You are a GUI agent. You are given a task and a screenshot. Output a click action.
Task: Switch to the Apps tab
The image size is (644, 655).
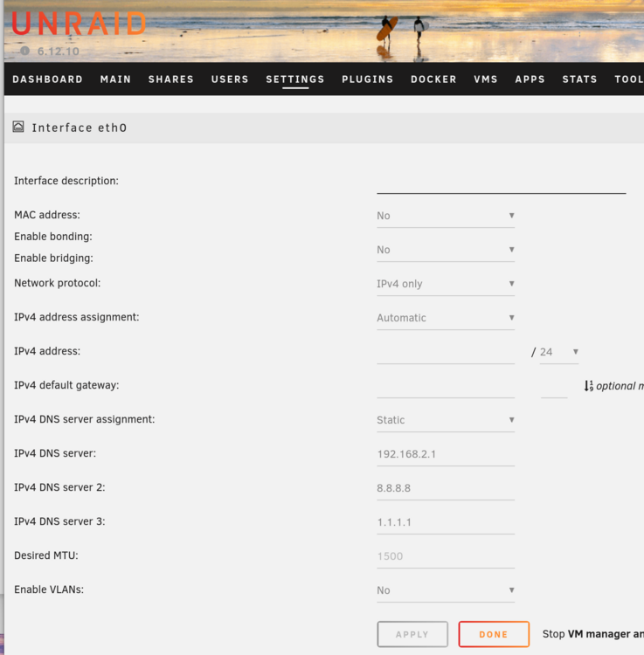tap(530, 79)
